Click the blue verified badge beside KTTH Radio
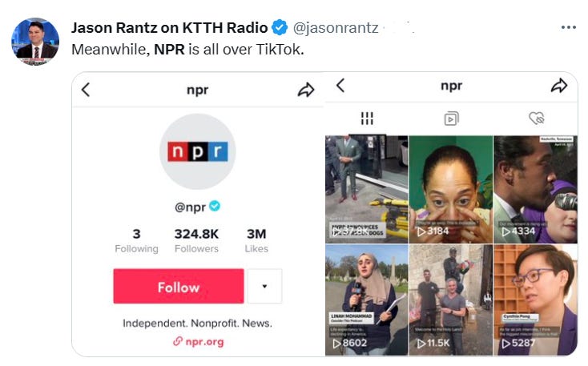This screenshot has height=366, width=588. click(280, 27)
